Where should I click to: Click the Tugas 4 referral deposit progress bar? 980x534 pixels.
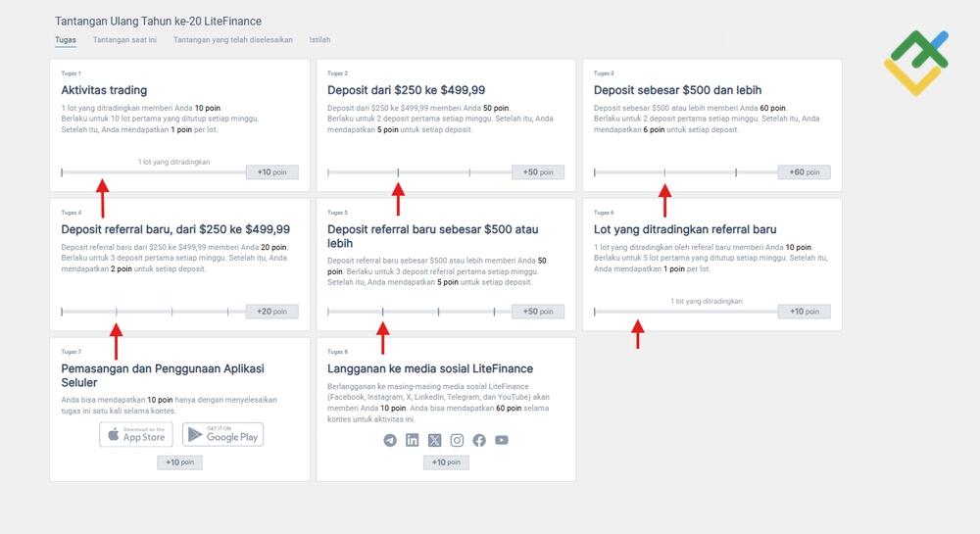[x=153, y=312]
